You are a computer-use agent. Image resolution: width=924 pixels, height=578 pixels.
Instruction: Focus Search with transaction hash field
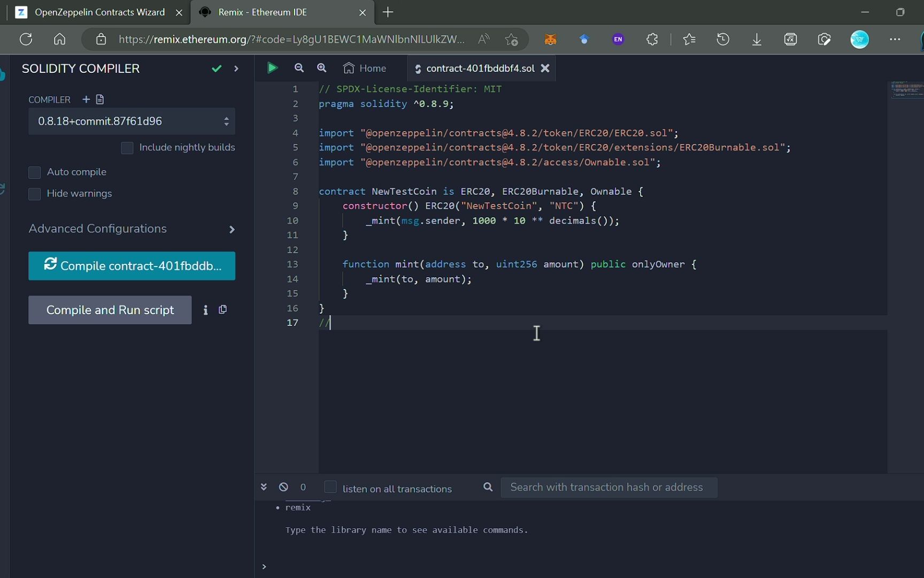609,487
